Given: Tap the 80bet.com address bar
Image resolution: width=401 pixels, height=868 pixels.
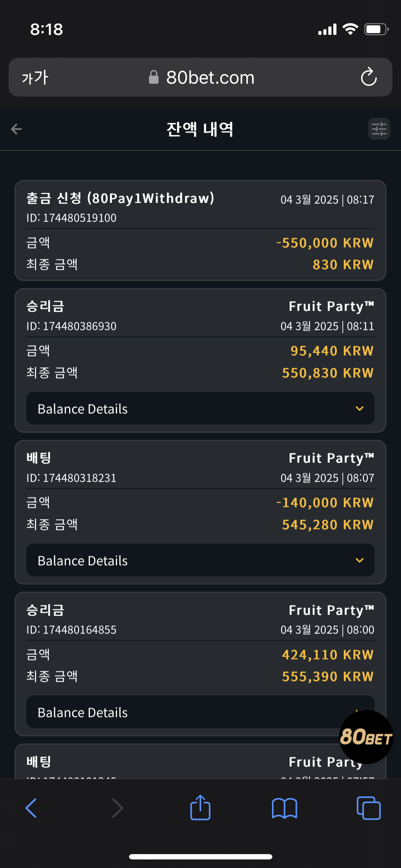Looking at the screenshot, I should 210,77.
